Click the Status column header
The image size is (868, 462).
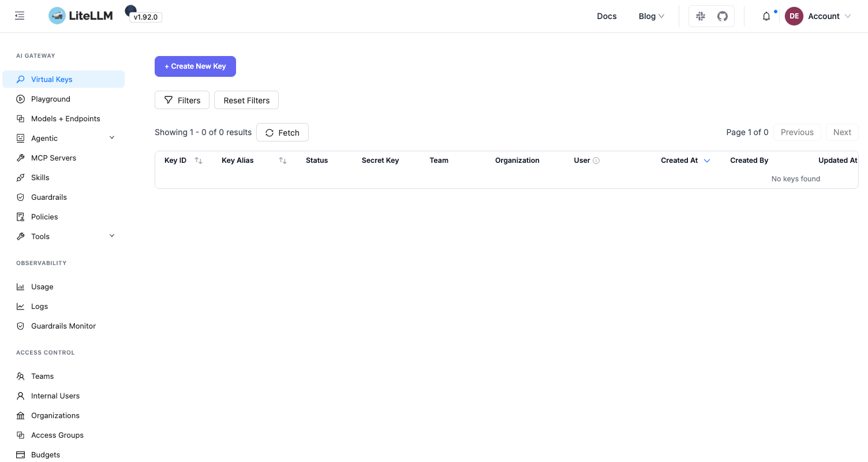(x=317, y=161)
